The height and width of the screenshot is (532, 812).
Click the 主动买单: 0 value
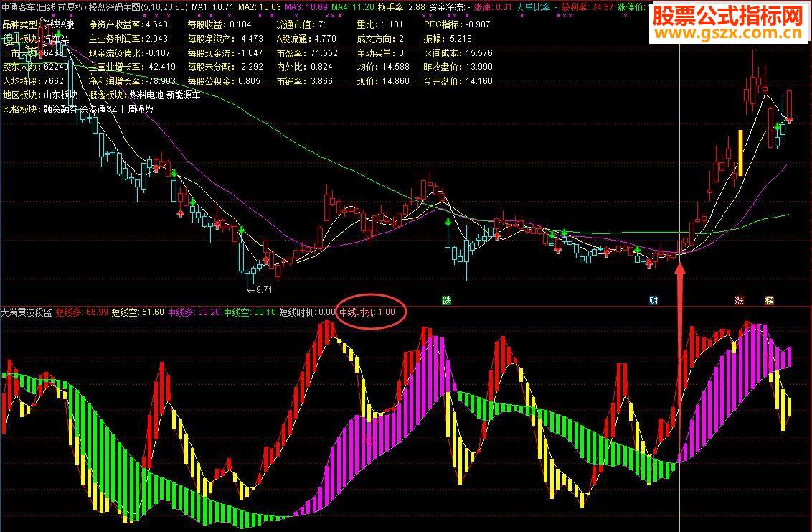[380, 53]
